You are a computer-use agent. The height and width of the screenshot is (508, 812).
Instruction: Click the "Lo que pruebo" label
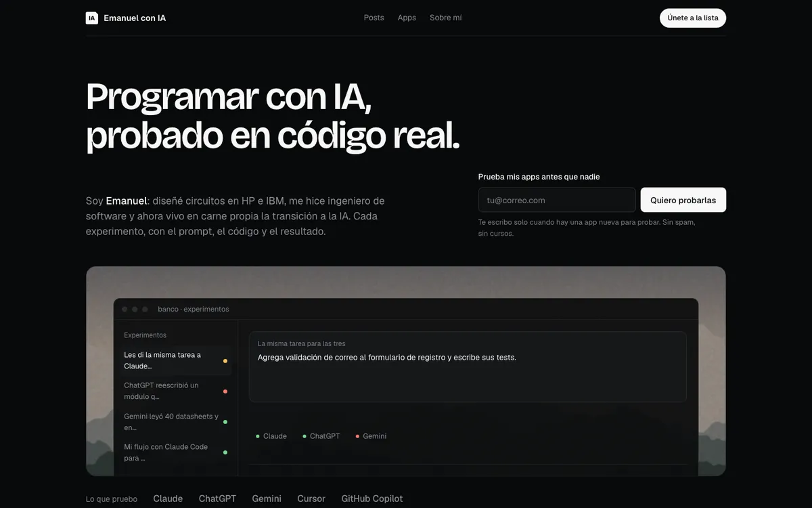click(112, 499)
